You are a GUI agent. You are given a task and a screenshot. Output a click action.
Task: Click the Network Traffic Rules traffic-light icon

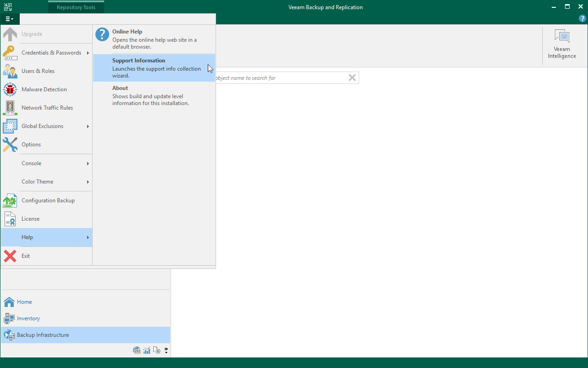(10, 108)
